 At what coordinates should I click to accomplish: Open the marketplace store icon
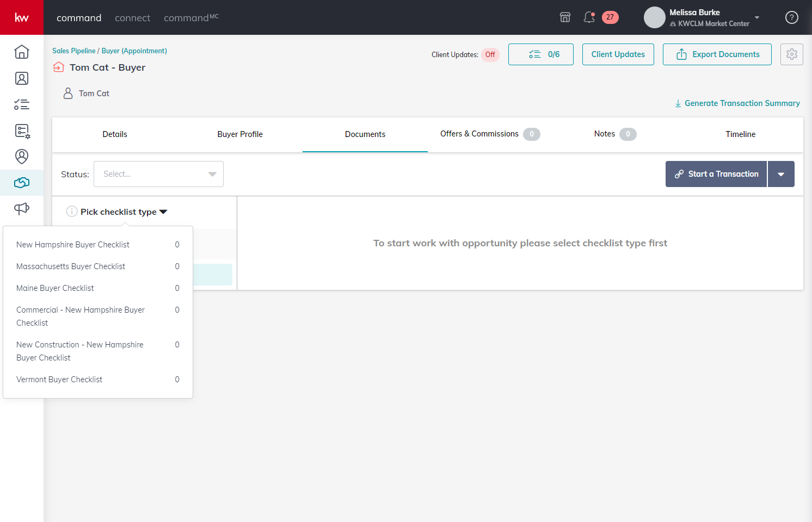(x=565, y=17)
